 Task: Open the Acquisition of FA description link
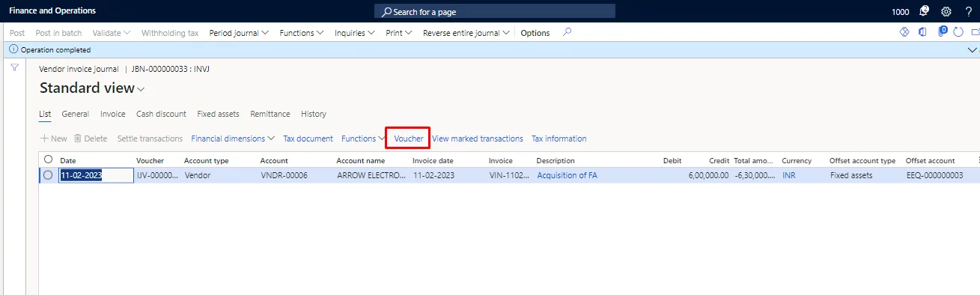click(x=567, y=175)
